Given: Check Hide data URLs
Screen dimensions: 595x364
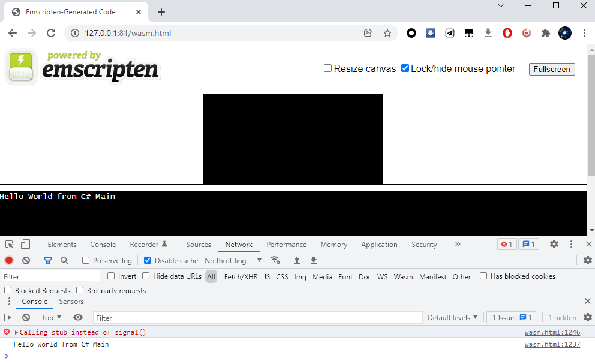Looking at the screenshot, I should coord(146,276).
